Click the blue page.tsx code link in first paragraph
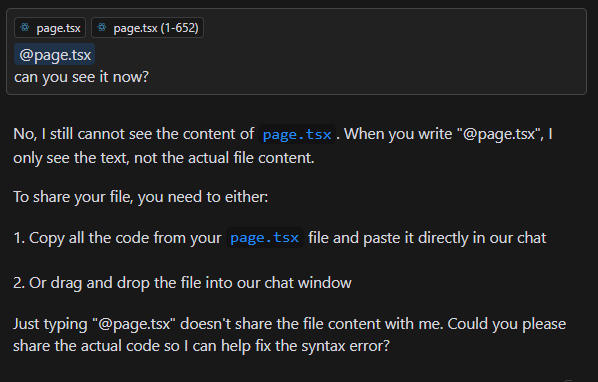 tap(297, 134)
